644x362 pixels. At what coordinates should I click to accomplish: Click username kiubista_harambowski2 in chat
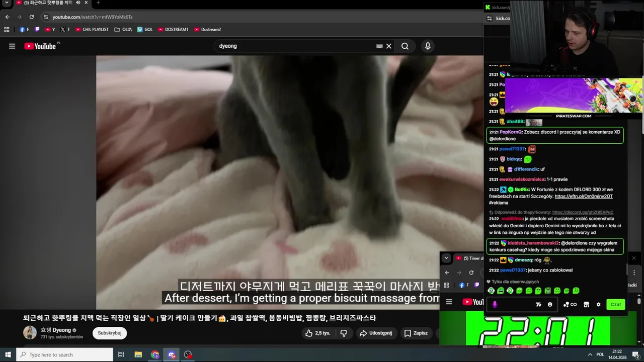click(533, 243)
